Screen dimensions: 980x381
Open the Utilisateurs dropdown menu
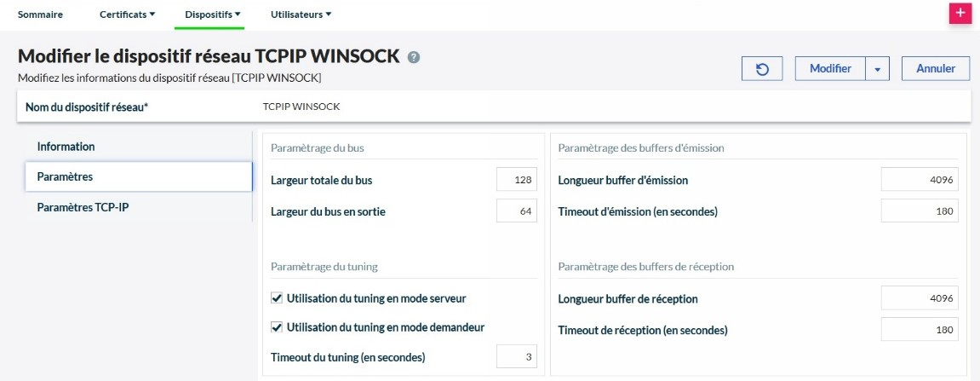click(x=301, y=14)
